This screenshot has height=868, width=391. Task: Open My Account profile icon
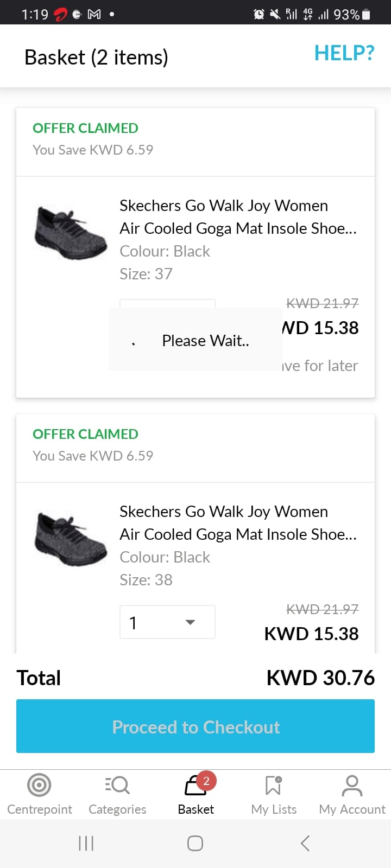click(x=352, y=785)
